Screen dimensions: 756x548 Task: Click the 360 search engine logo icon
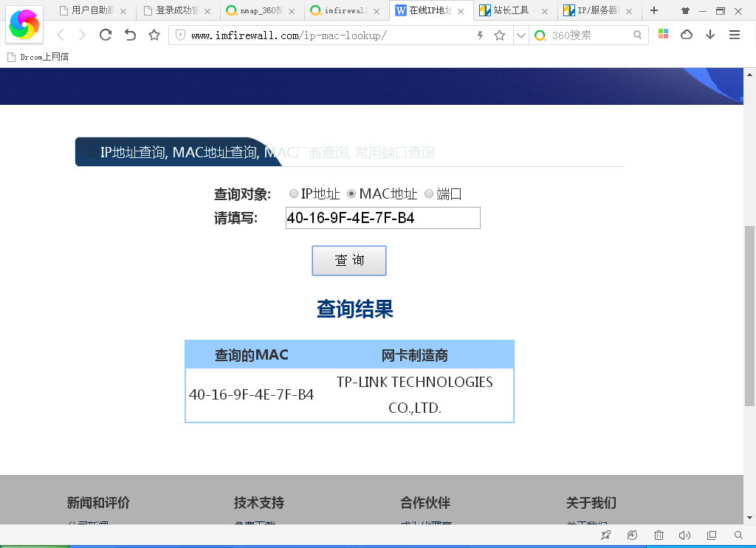[540, 35]
